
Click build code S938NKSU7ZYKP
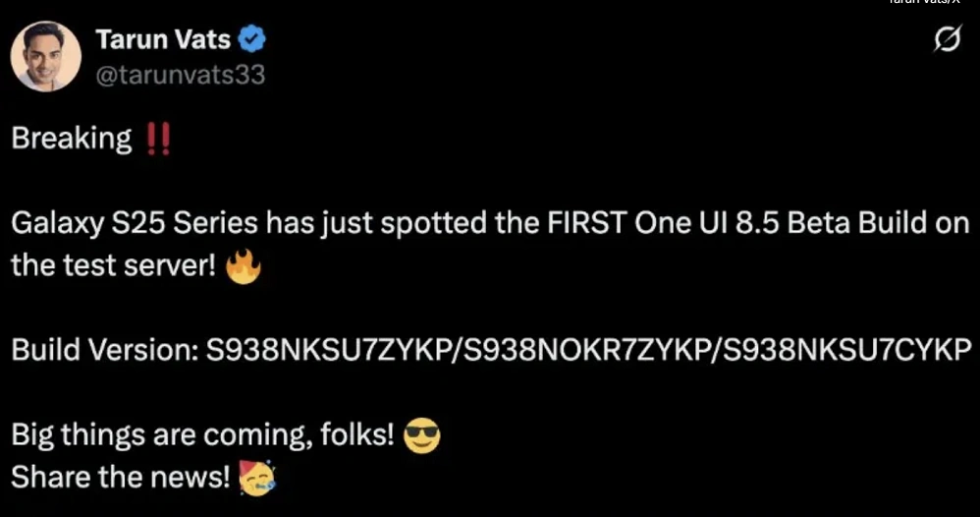click(329, 351)
